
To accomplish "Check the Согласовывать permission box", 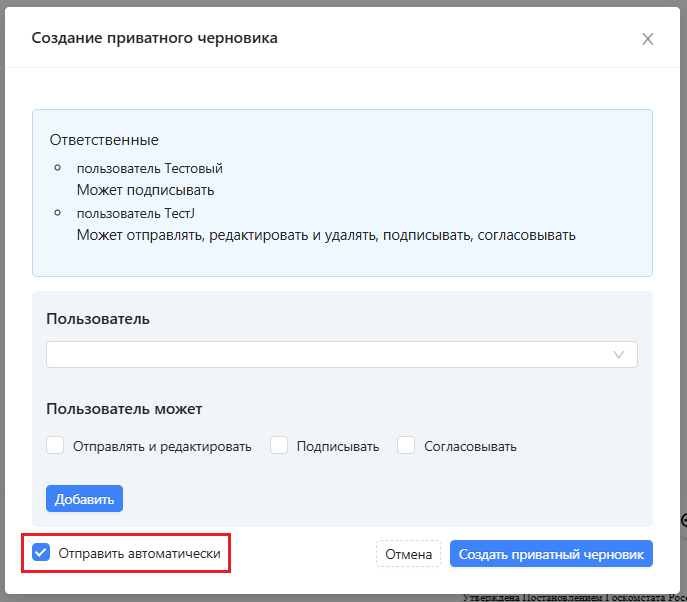I will [x=406, y=446].
